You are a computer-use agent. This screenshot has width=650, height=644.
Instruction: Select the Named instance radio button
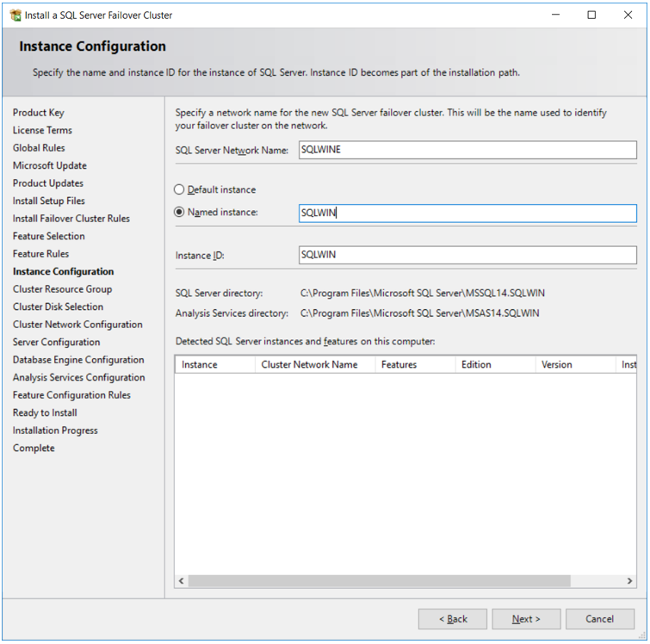[179, 212]
